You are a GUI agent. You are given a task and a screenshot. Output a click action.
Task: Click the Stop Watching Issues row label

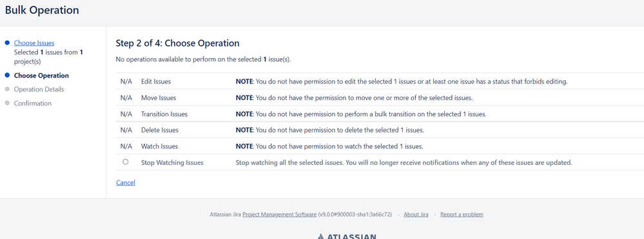coord(172,163)
